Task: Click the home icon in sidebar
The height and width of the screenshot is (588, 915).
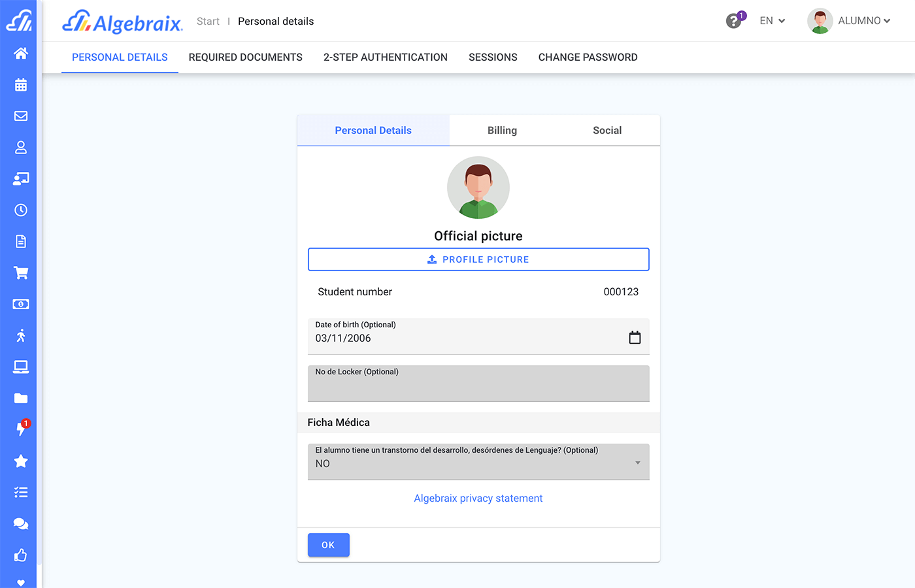Action: coord(21,54)
